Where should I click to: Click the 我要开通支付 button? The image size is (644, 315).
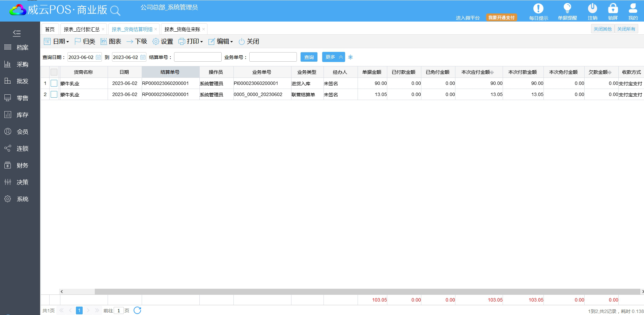click(501, 18)
